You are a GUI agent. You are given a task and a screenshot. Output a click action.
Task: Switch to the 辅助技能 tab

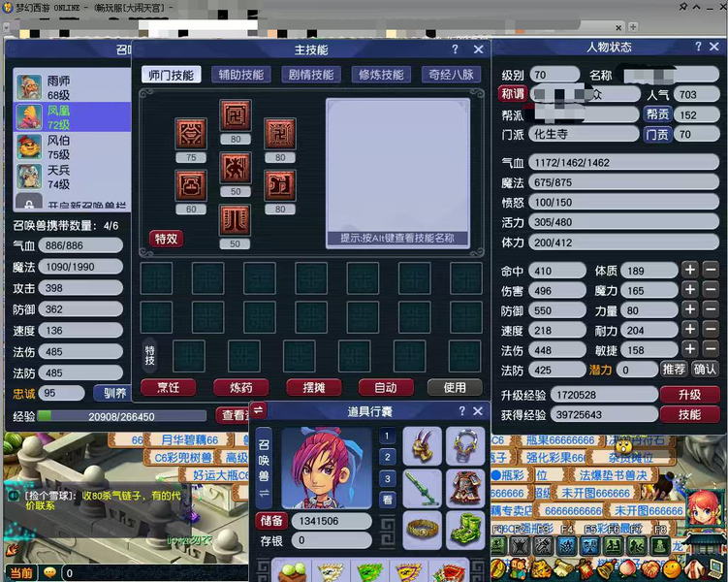pos(239,75)
